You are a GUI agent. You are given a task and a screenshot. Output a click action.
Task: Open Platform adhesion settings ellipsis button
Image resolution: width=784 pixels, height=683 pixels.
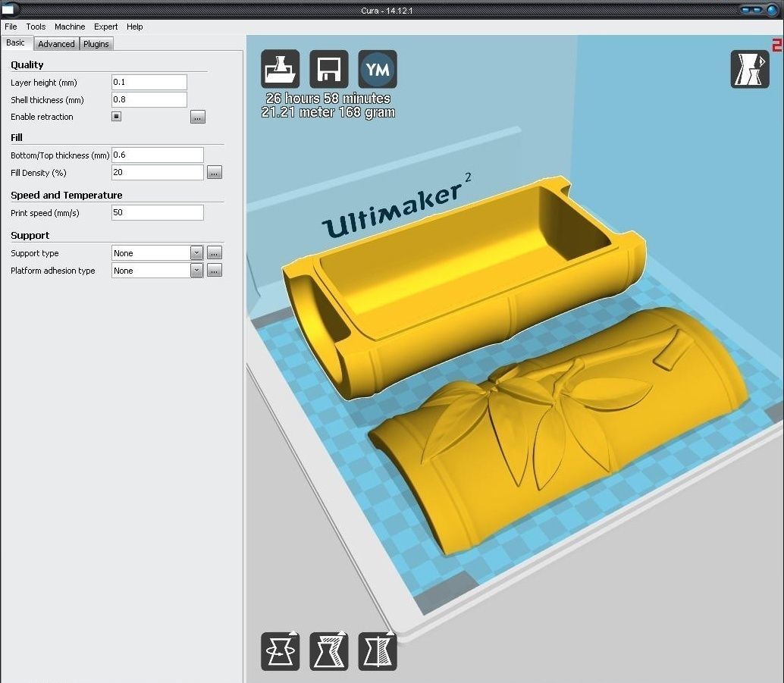tap(214, 271)
